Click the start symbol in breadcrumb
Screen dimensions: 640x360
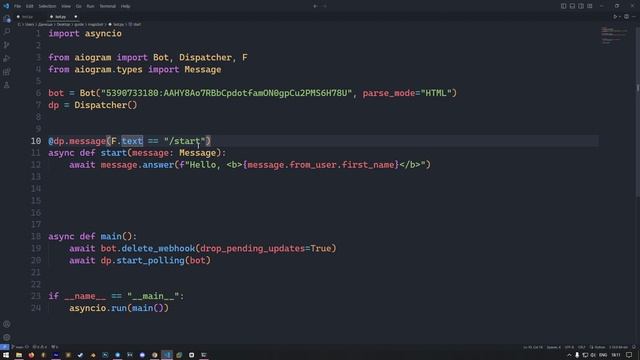tap(135, 24)
